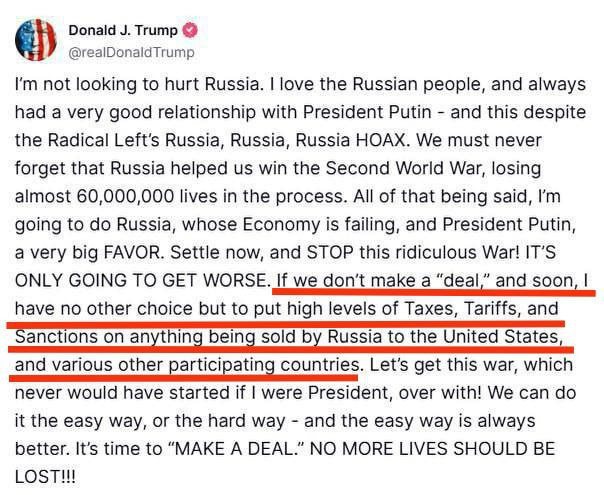Click the phrase ONLY GOING TO GET WORSE

click(x=141, y=280)
